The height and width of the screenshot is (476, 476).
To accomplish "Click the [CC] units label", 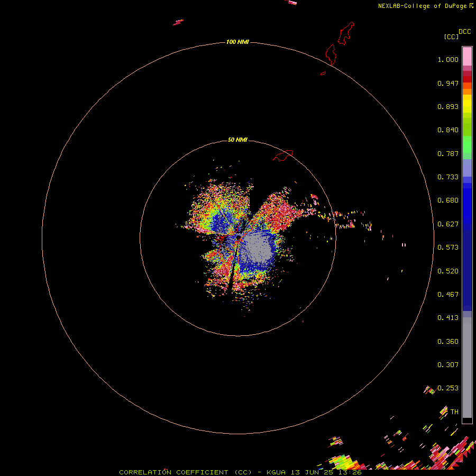I will (x=451, y=36).
